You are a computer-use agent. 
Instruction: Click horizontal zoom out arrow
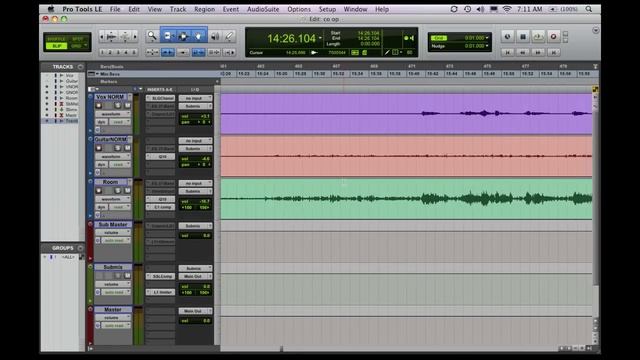pyautogui.click(x=102, y=37)
